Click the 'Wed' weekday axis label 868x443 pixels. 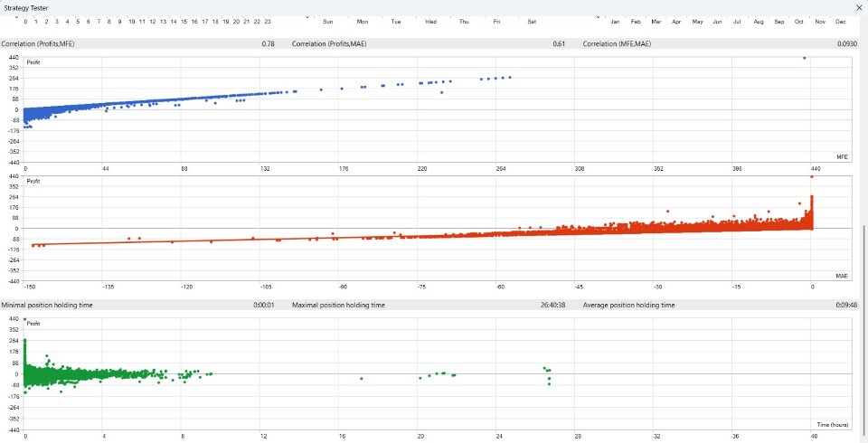(430, 22)
